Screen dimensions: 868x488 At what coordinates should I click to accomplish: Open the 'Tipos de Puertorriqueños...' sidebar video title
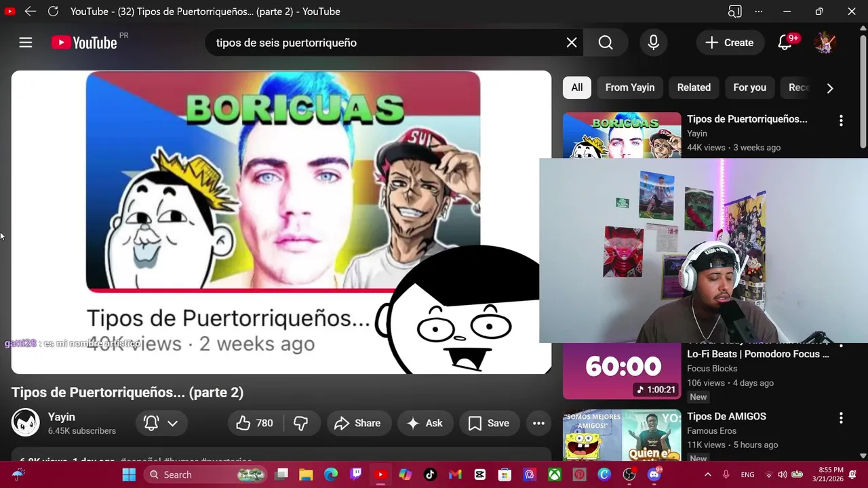point(747,119)
